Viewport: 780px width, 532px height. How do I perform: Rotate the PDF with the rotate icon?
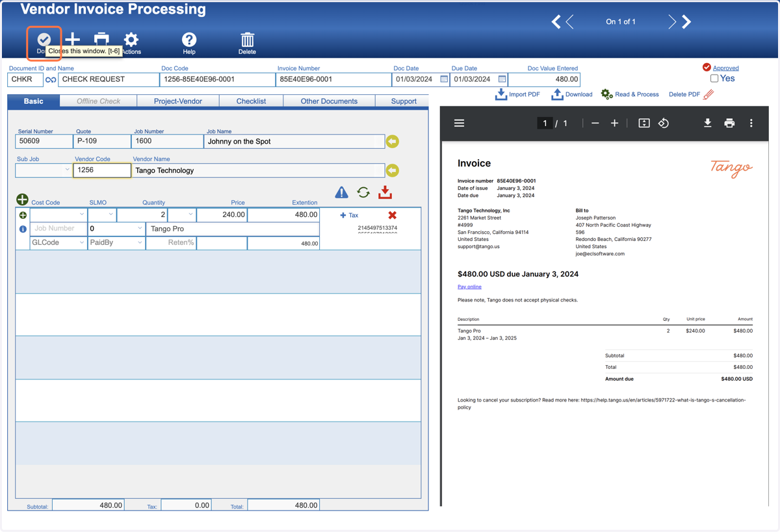[664, 123]
